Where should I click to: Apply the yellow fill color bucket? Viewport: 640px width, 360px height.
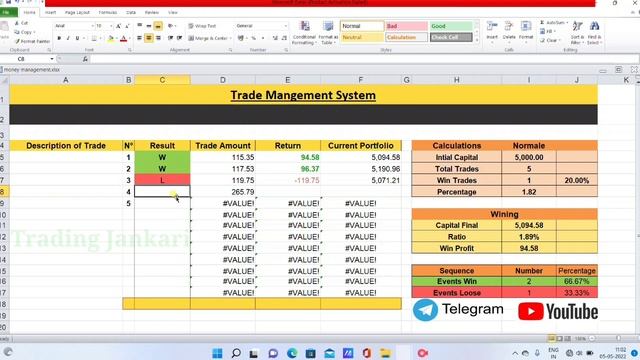tap(111, 38)
